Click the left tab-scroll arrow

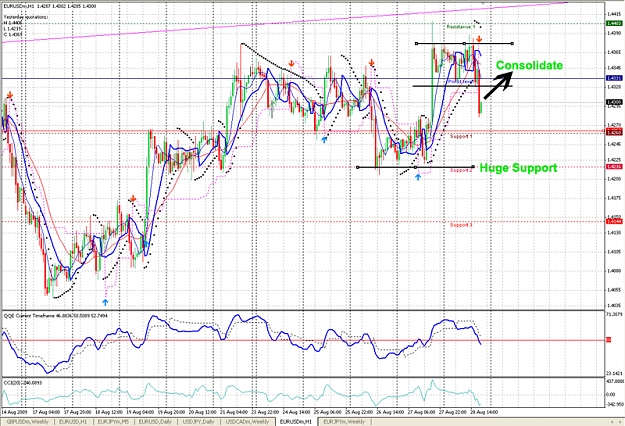pos(612,422)
